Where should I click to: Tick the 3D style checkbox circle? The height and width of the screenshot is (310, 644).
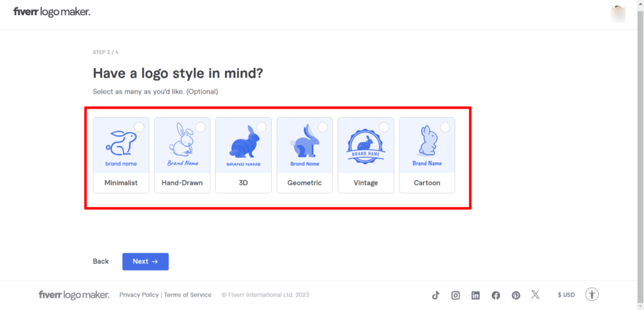(262, 127)
